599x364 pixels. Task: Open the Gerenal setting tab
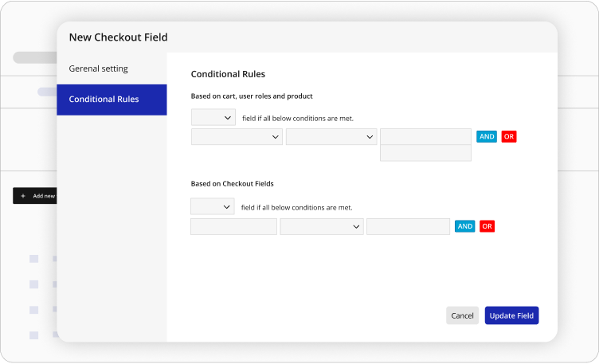tap(98, 68)
